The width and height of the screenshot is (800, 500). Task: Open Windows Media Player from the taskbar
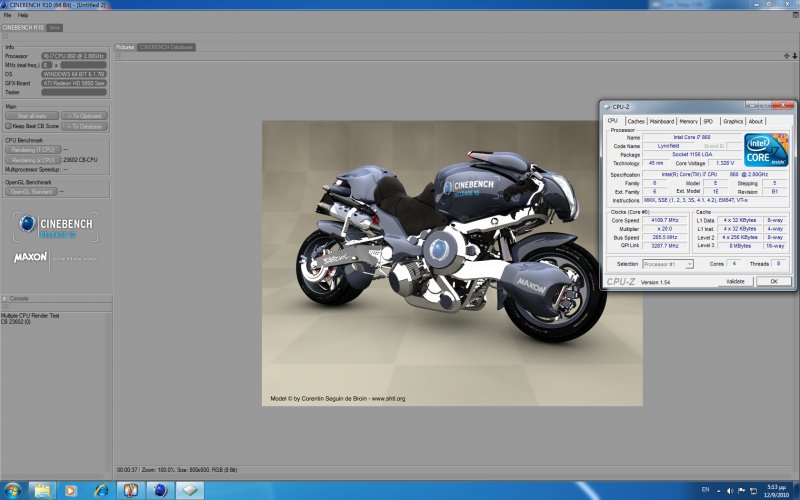70,491
